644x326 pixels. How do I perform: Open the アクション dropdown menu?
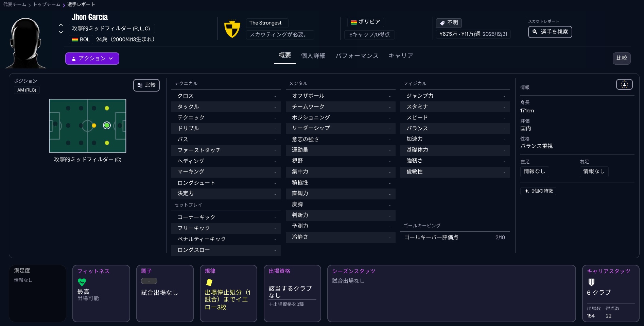pyautogui.click(x=92, y=59)
